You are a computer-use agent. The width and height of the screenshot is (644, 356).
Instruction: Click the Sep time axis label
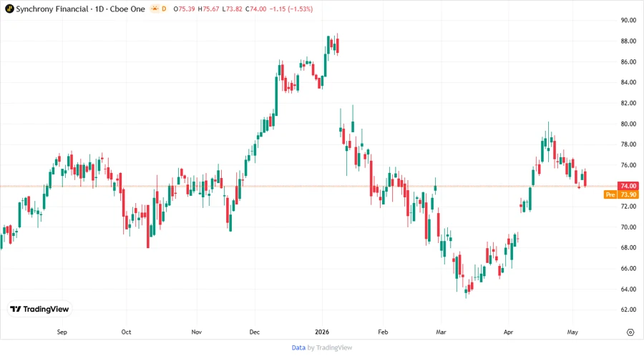tap(62, 332)
